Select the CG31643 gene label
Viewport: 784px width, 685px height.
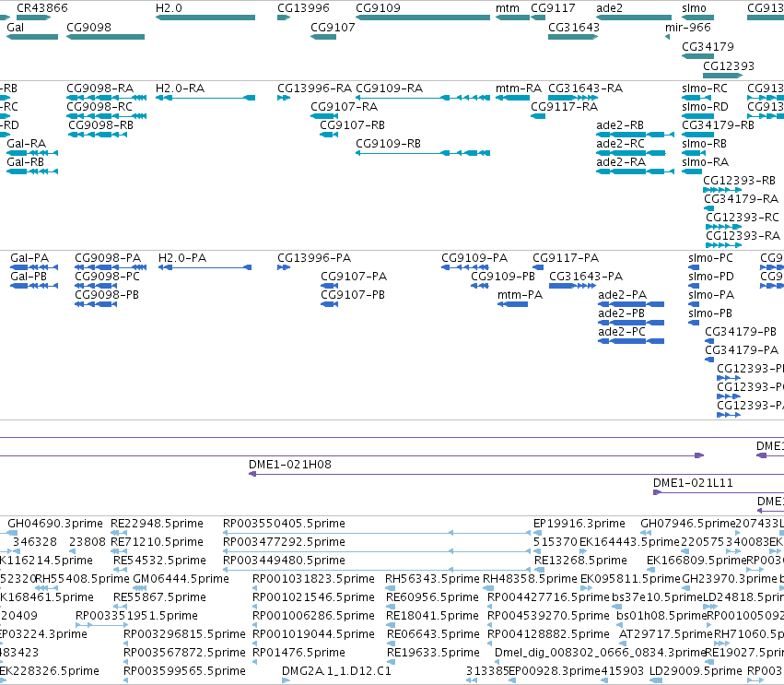574,28
